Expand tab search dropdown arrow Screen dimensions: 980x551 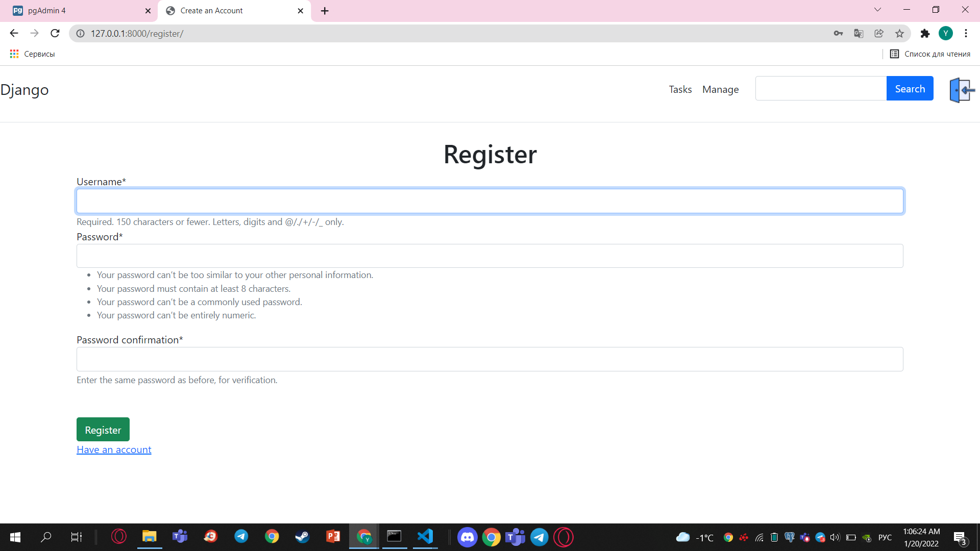pos(877,10)
